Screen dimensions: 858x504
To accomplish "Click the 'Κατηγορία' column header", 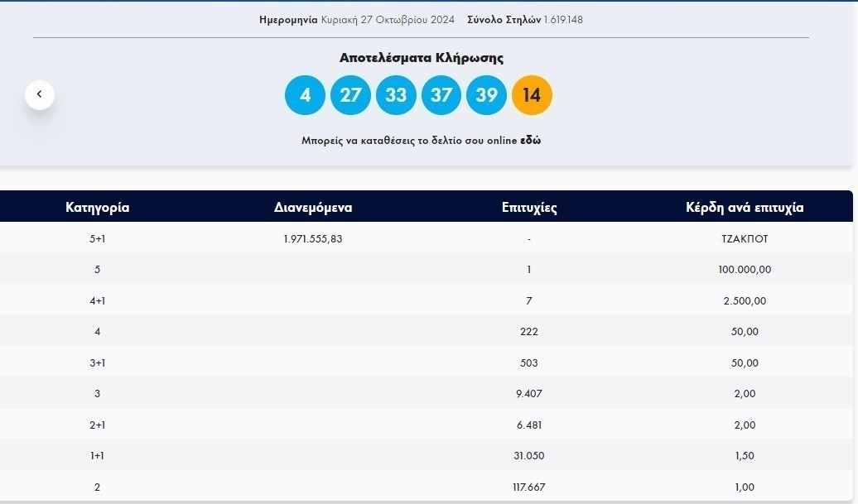I will pos(97,208).
